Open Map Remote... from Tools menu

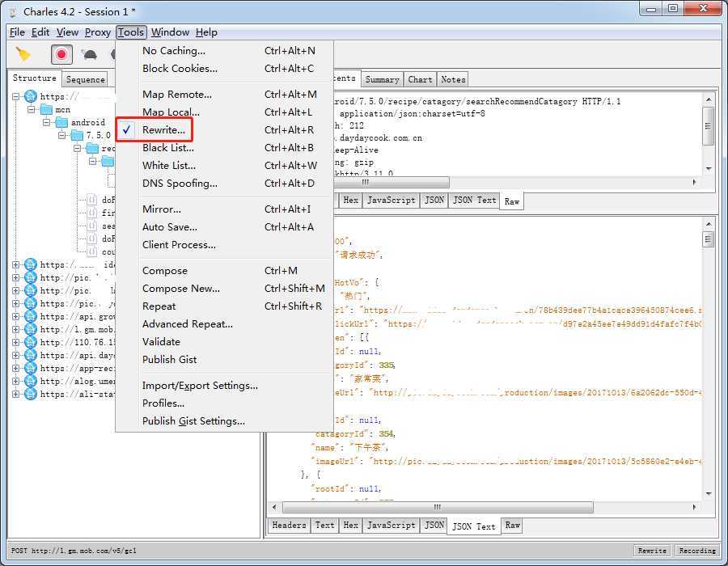(x=176, y=94)
